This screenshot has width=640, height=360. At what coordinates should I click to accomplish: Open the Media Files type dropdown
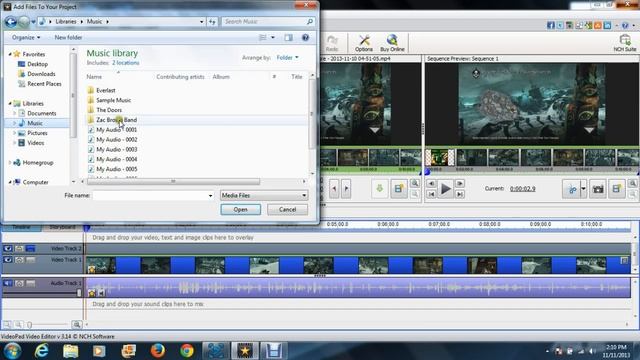pyautogui.click(x=264, y=196)
